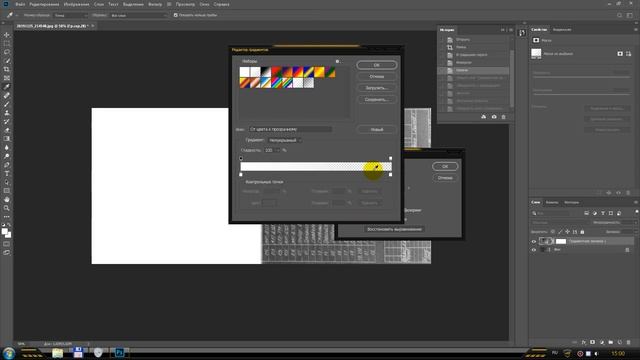Click History panel trash icon

pyautogui.click(x=503, y=117)
